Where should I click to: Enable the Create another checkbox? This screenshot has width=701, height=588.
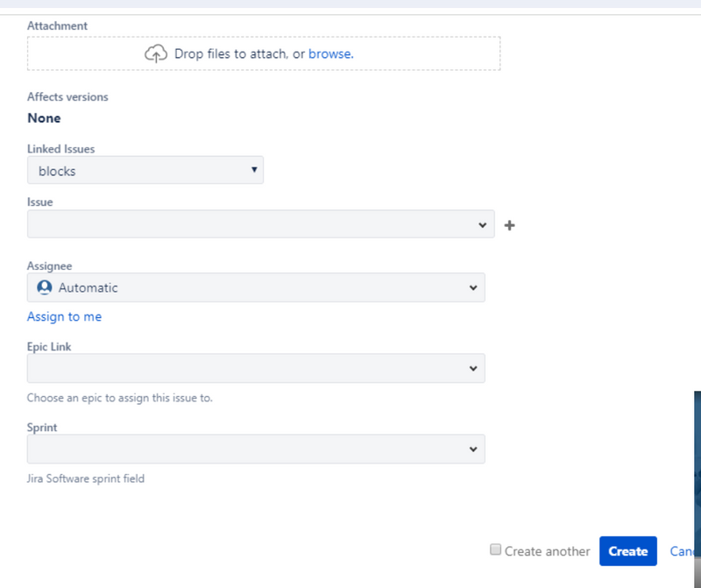[496, 550]
